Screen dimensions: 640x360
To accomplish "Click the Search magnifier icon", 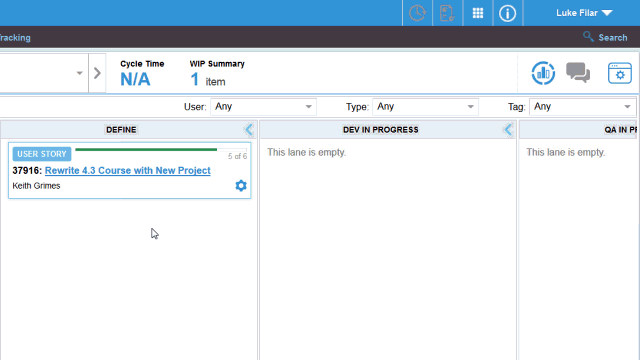I will (588, 37).
